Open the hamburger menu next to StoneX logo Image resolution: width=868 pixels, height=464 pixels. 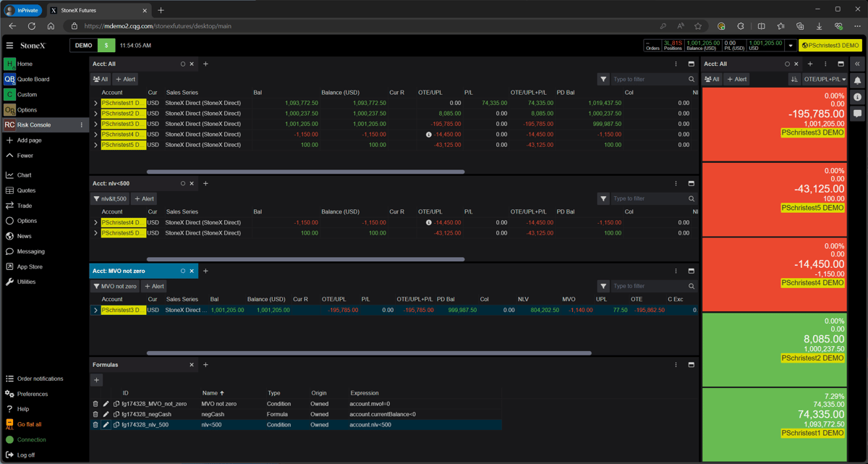point(9,45)
